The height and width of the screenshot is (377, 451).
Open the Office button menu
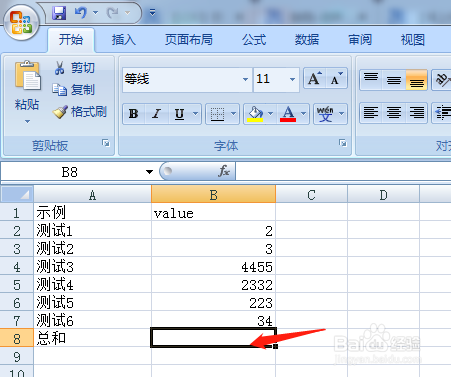[22, 23]
